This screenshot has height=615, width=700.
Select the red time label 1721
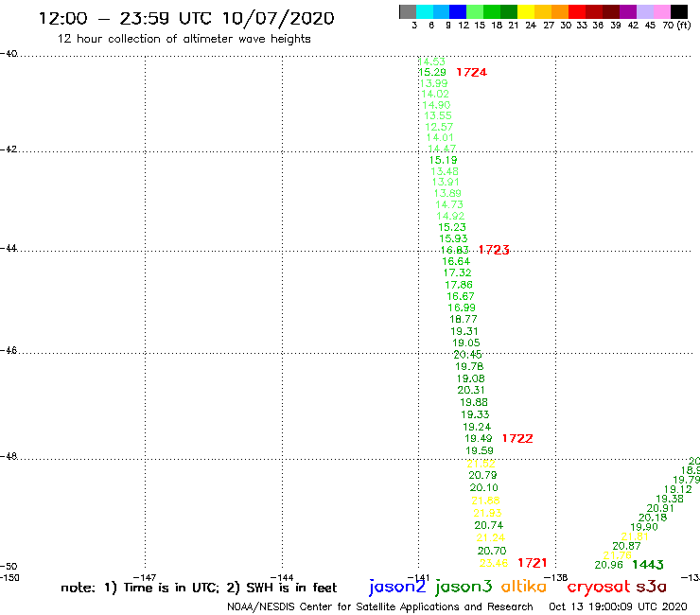click(x=533, y=563)
